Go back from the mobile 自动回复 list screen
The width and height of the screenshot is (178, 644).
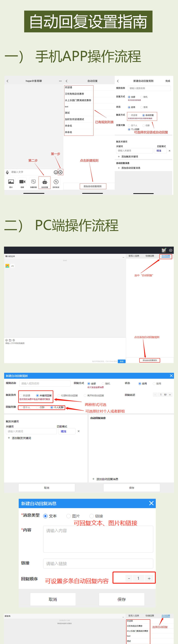click(67, 81)
